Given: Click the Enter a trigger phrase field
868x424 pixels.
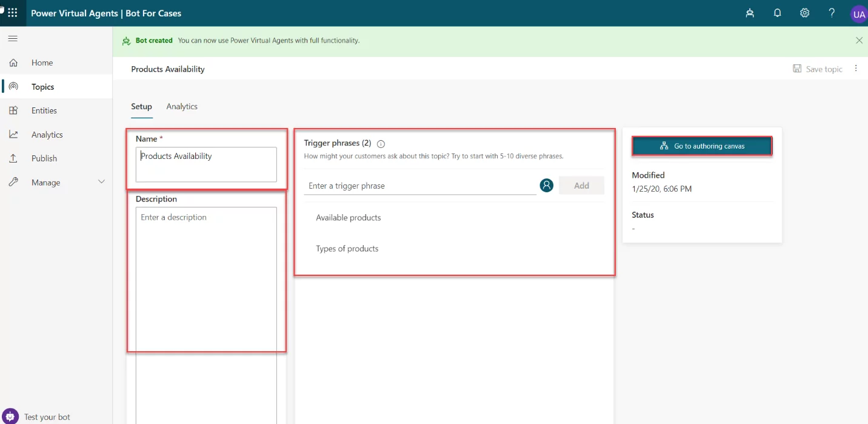Looking at the screenshot, I should pos(420,186).
